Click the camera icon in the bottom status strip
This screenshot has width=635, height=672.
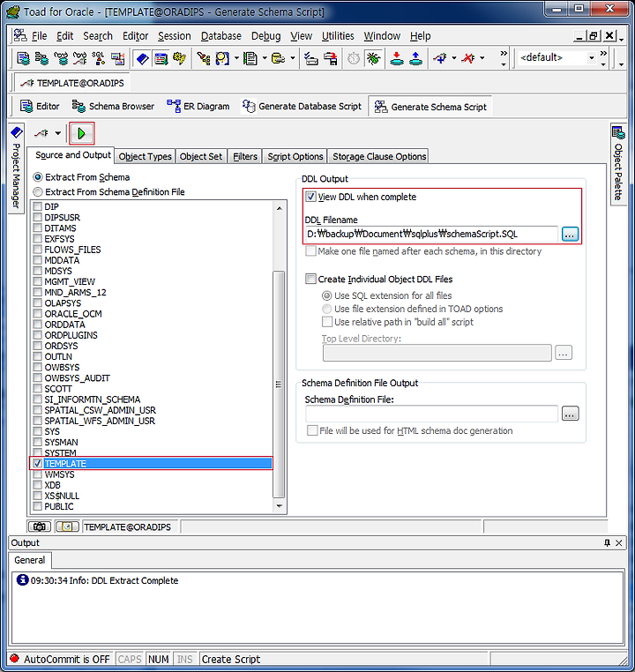[40, 526]
